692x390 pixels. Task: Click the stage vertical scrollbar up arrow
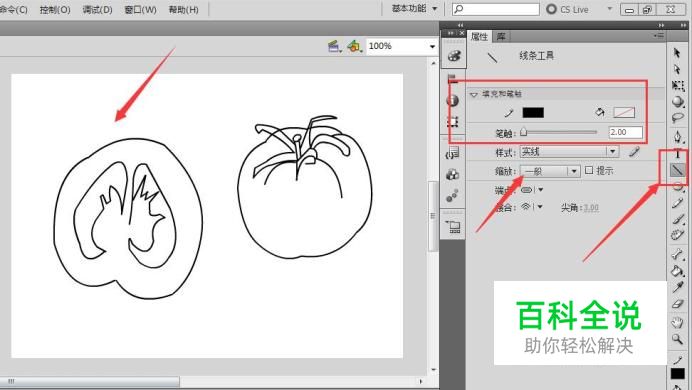click(433, 63)
